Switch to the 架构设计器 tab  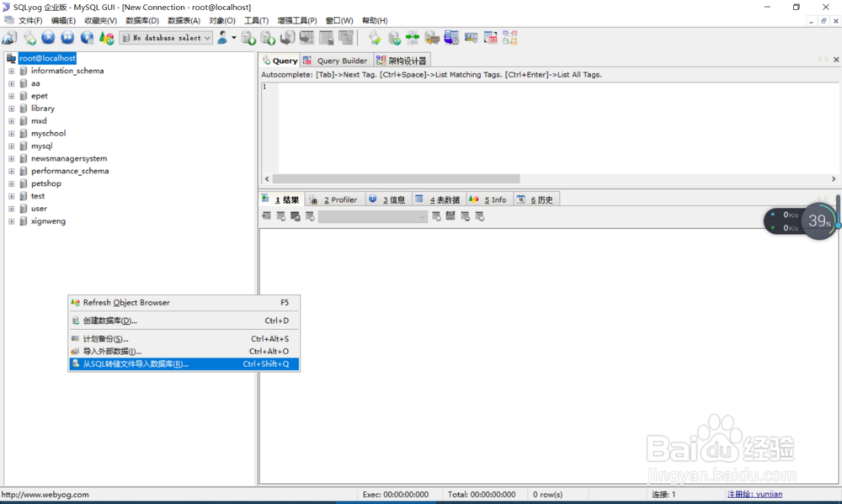402,61
